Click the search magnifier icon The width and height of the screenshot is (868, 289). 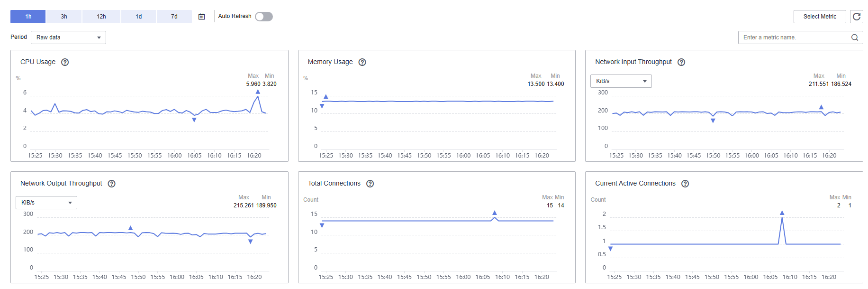click(854, 37)
